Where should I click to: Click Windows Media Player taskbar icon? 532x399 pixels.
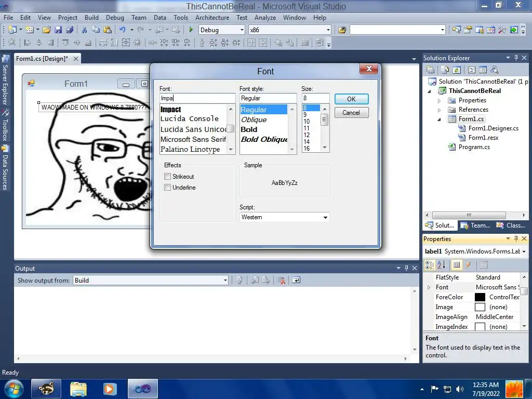[110, 389]
